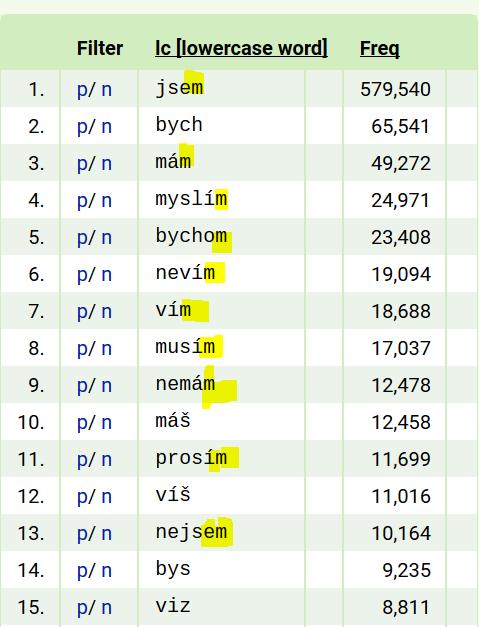Select the word 'musím' in the list
Screen dimensions: 479x627
tap(185, 347)
